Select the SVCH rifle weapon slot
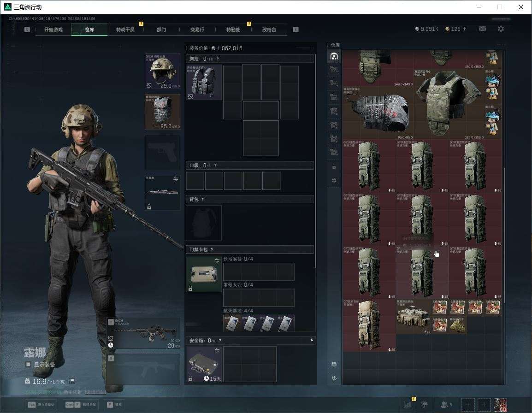Screen dimensions: 532x413 point(143,333)
